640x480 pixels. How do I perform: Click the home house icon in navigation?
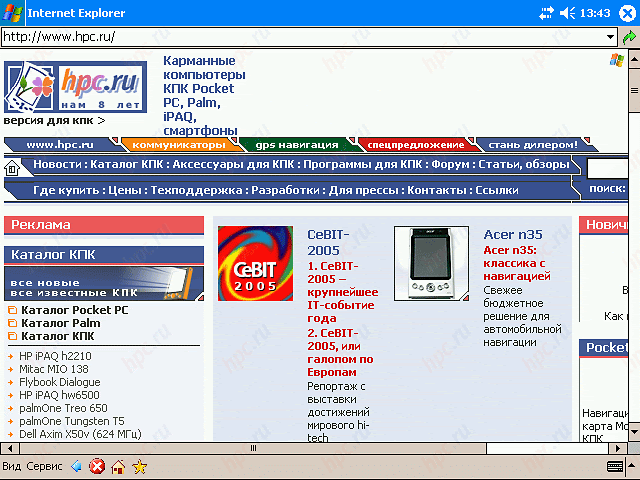pos(12,168)
